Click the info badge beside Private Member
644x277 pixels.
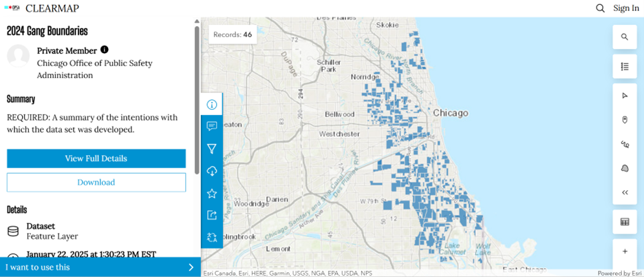tap(105, 50)
